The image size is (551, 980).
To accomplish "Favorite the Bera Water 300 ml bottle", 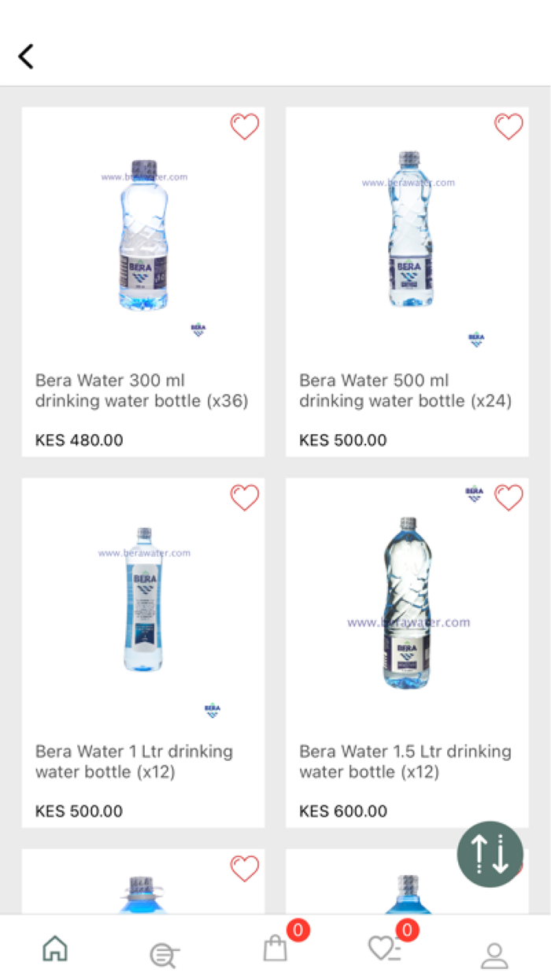I will (245, 126).
